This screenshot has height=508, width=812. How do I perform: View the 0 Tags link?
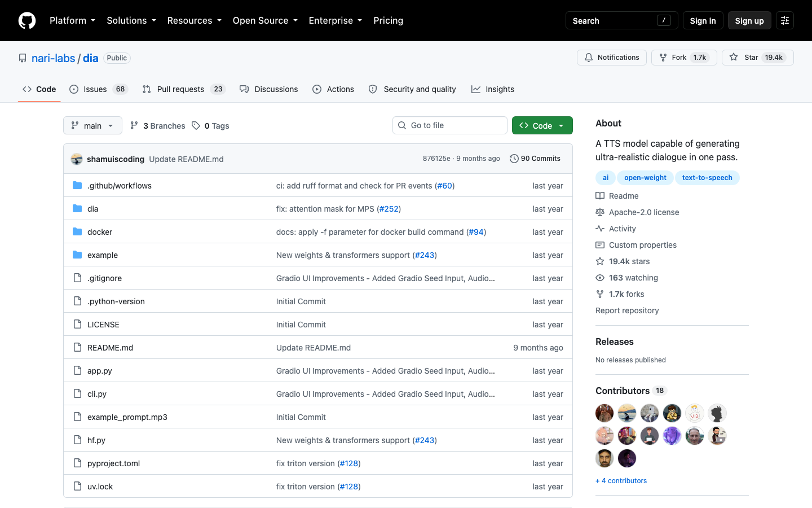pos(210,126)
